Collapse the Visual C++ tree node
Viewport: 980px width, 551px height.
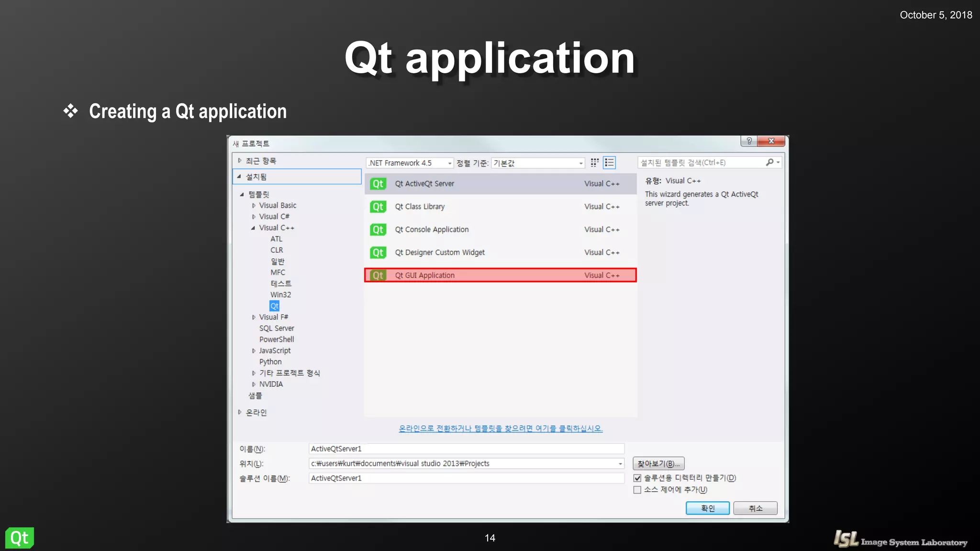(253, 228)
